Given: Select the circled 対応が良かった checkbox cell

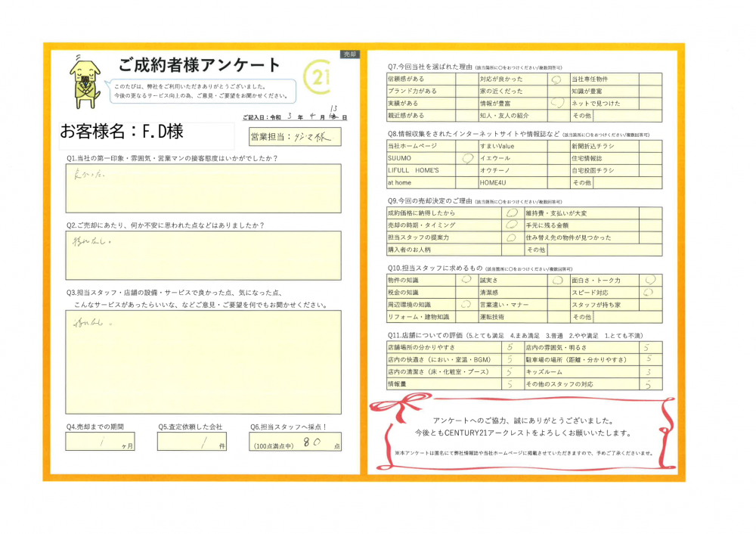Looking at the screenshot, I should coord(556,79).
